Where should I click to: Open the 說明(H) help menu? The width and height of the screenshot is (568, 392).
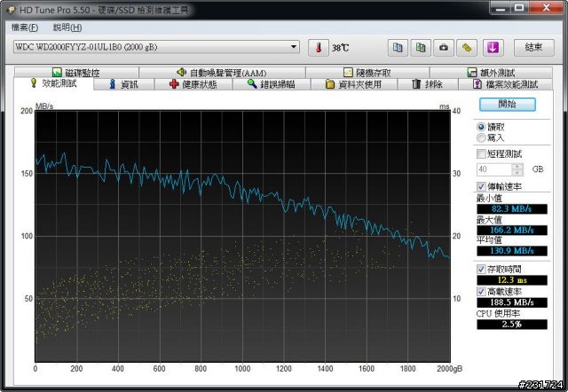[67, 27]
